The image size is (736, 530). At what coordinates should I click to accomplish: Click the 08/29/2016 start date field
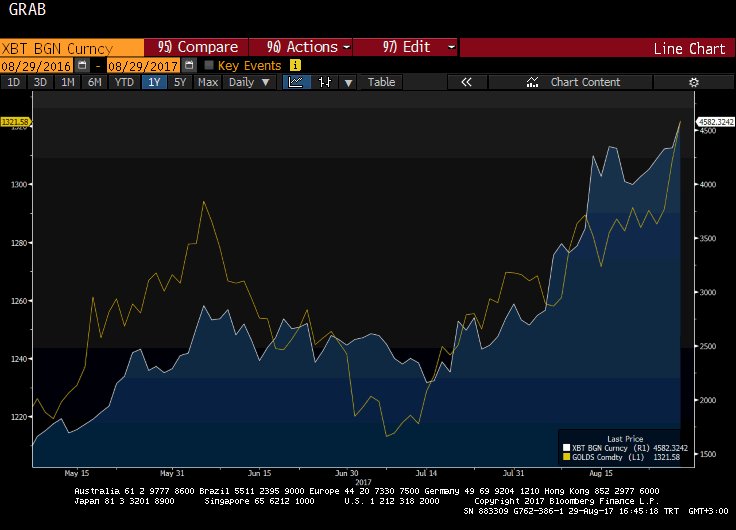point(36,65)
